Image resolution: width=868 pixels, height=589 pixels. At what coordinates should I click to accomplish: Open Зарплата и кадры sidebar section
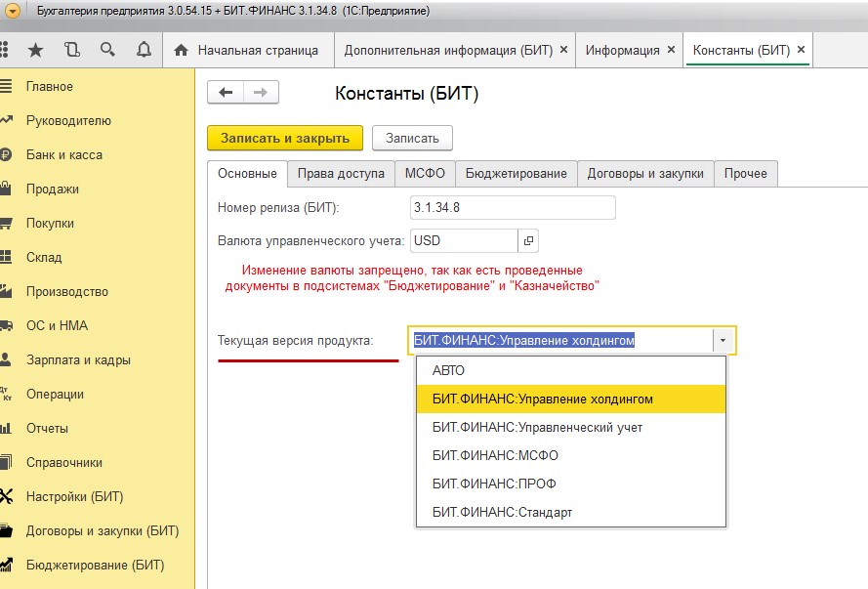point(78,360)
